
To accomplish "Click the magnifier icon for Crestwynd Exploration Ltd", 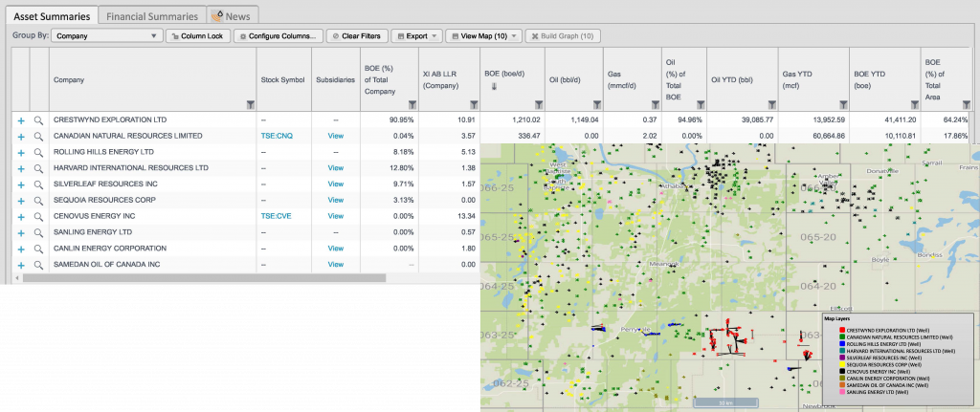I will pos(38,119).
